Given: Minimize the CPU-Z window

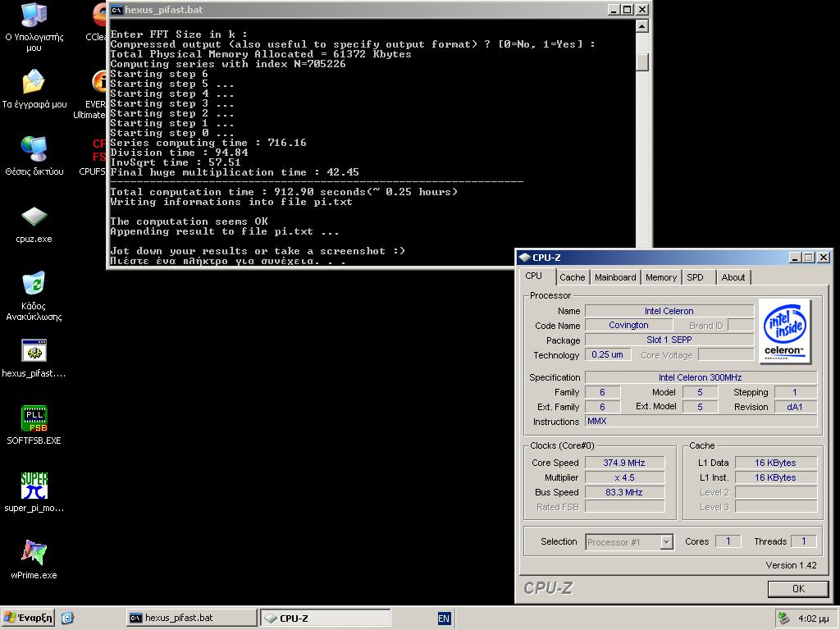Looking at the screenshot, I should (795, 257).
